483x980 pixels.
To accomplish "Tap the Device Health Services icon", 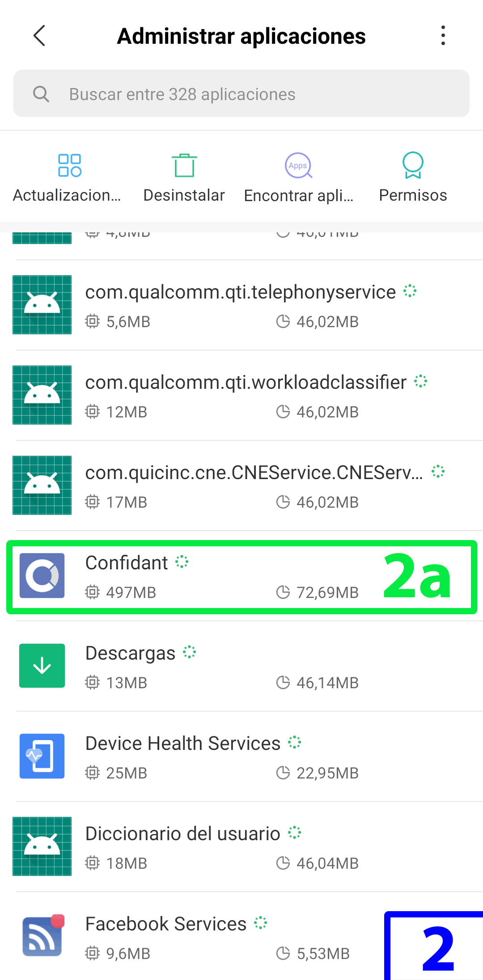I will pos(42,756).
